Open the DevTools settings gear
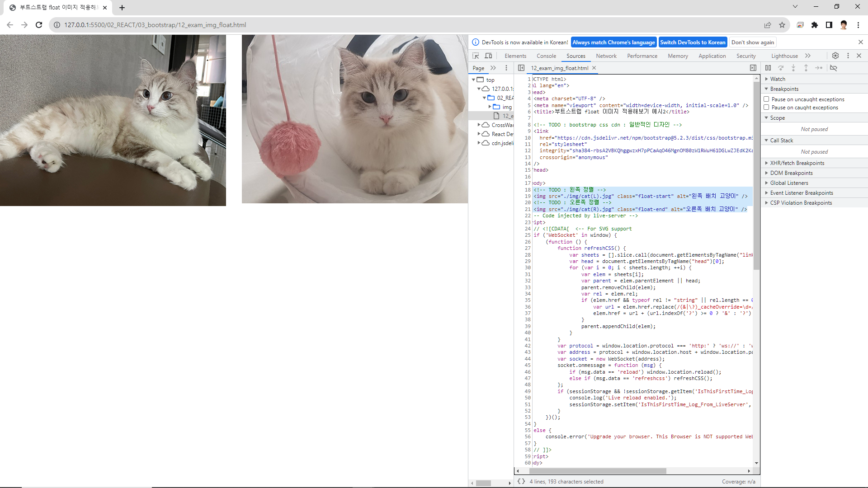 pyautogui.click(x=835, y=56)
